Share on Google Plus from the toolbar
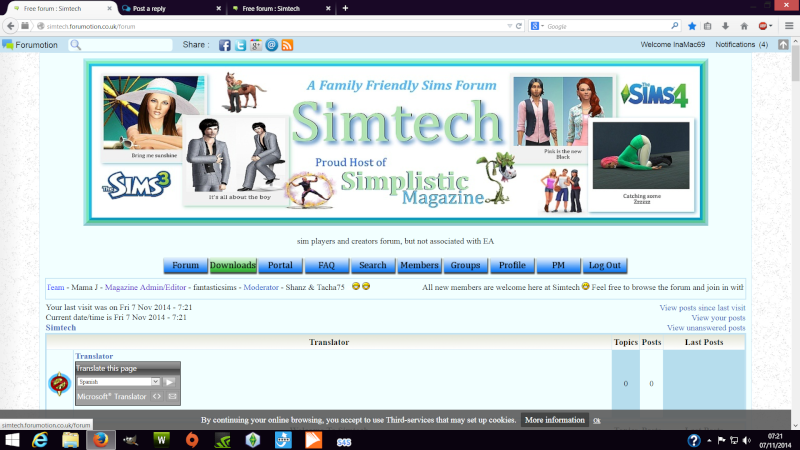 tap(256, 45)
